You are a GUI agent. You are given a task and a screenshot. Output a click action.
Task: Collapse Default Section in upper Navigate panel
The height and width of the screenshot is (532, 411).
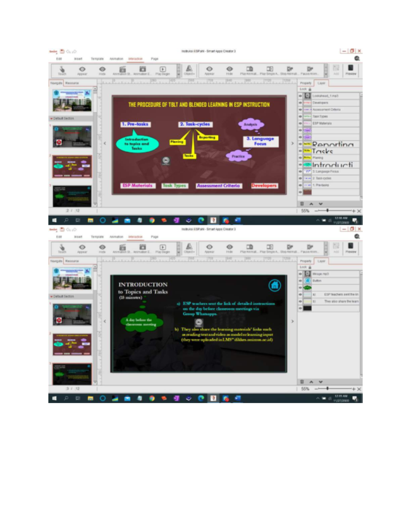52,118
